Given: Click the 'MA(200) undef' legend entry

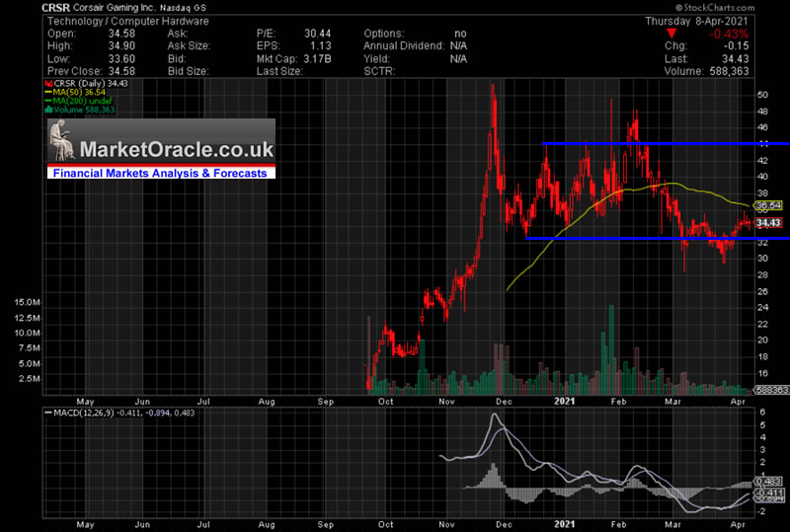Looking at the screenshot, I should pos(79,101).
